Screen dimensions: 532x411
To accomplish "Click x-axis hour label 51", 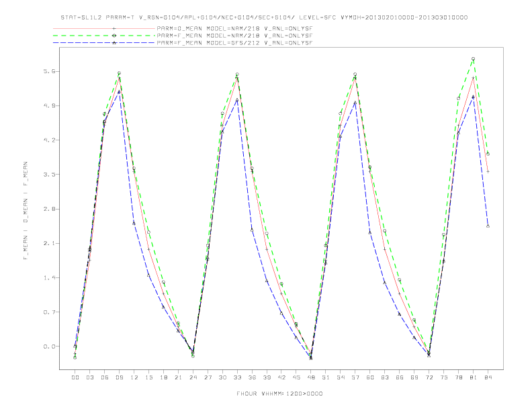I will coord(326,377).
